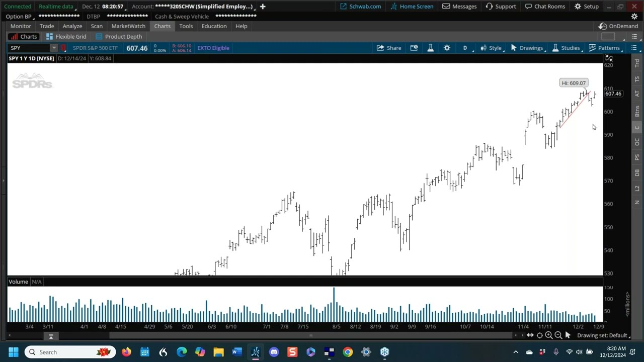Open the Schwab.com link
This screenshot has width=644, height=362.
click(360, 7)
